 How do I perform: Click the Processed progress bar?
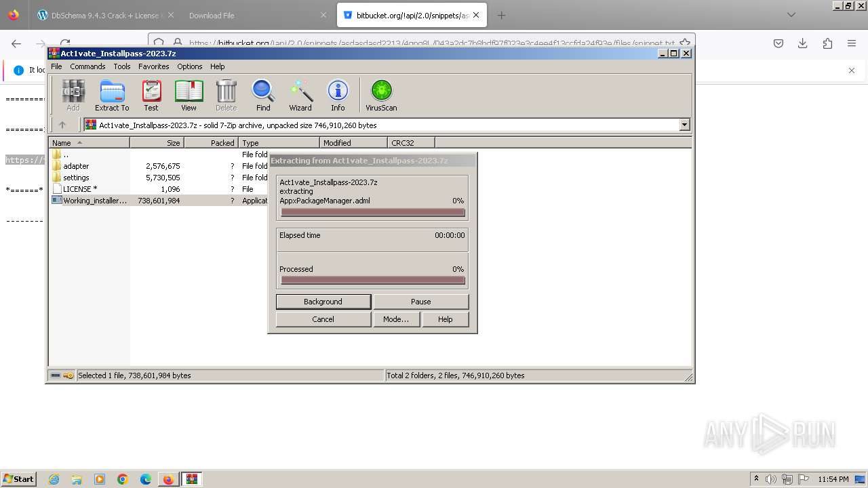pos(372,280)
